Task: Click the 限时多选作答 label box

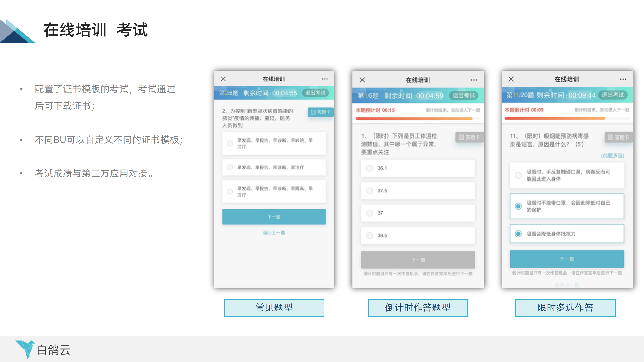Action: click(565, 308)
